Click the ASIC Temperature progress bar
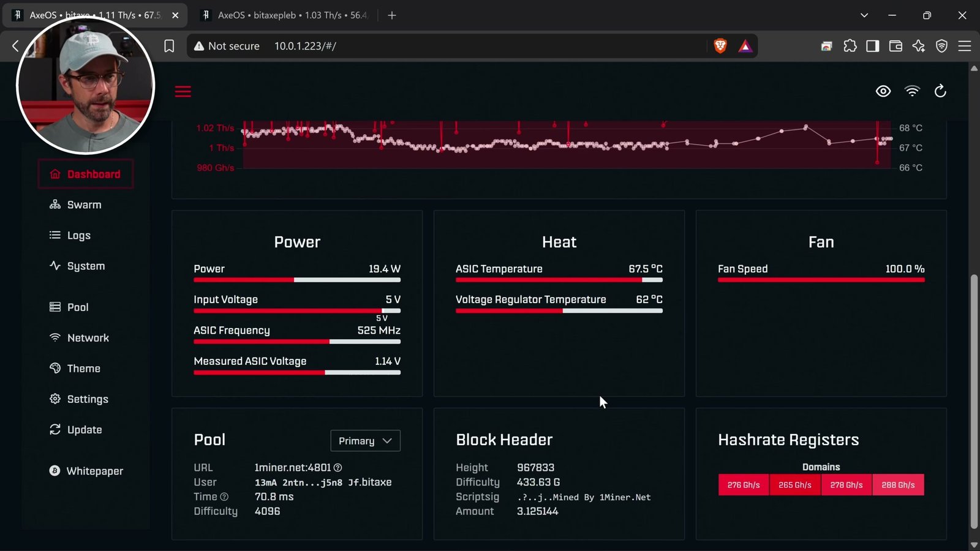 click(x=559, y=280)
